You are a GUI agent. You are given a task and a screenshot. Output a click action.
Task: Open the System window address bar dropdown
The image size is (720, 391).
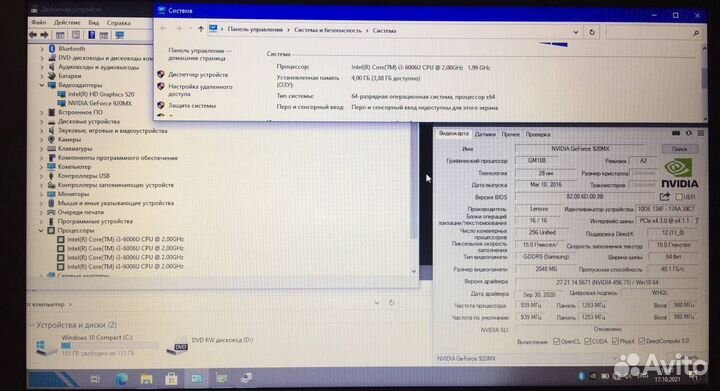(x=576, y=32)
